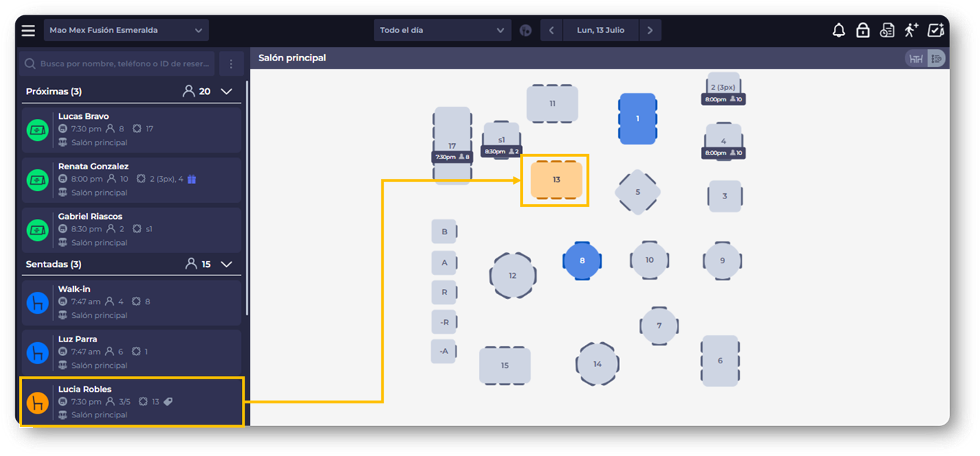Click the round icon beside the shift selector
Image resolution: width=980 pixels, height=456 pixels.
pyautogui.click(x=526, y=31)
